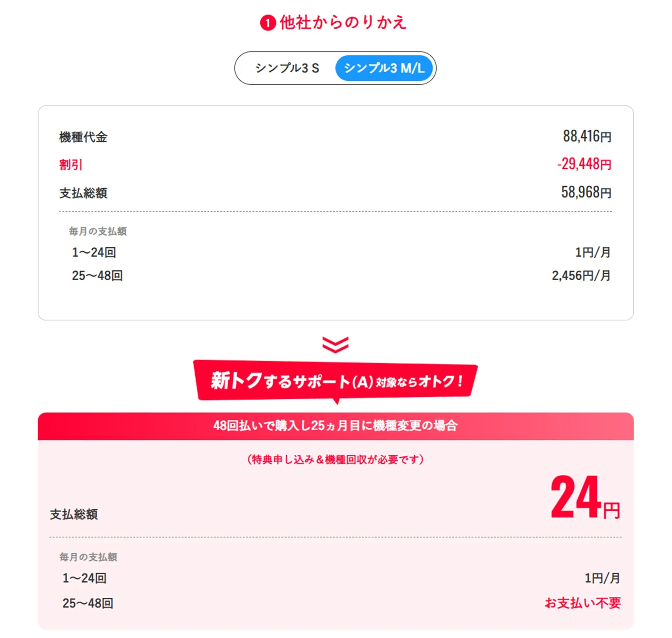Viewport: 672px width, 638px height.
Task: Click 25〜48回 row in the white card
Action: pos(97,276)
